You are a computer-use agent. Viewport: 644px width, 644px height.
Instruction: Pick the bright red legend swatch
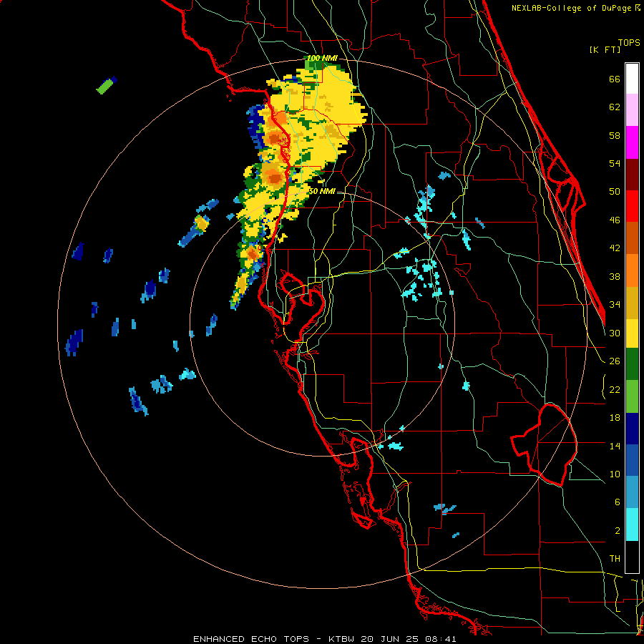[x=632, y=206]
